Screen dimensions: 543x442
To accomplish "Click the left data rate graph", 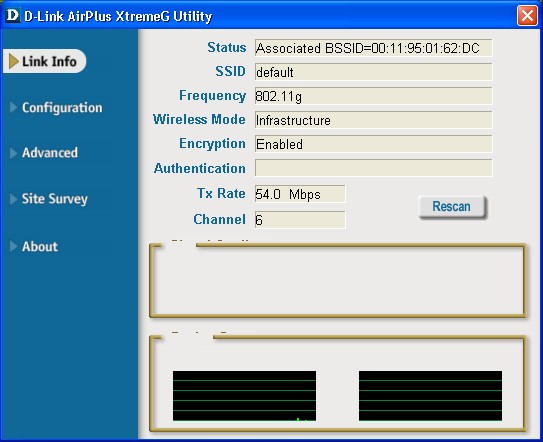I will (244, 396).
